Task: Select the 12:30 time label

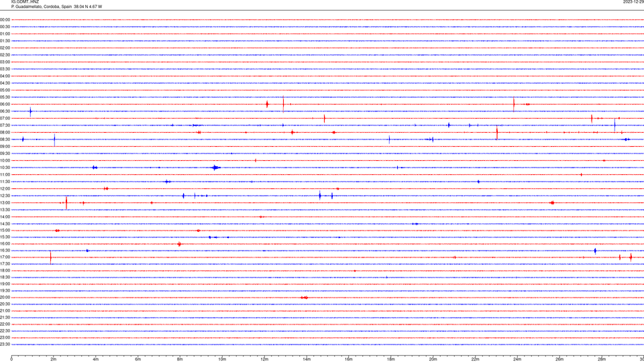Action: coord(5,196)
